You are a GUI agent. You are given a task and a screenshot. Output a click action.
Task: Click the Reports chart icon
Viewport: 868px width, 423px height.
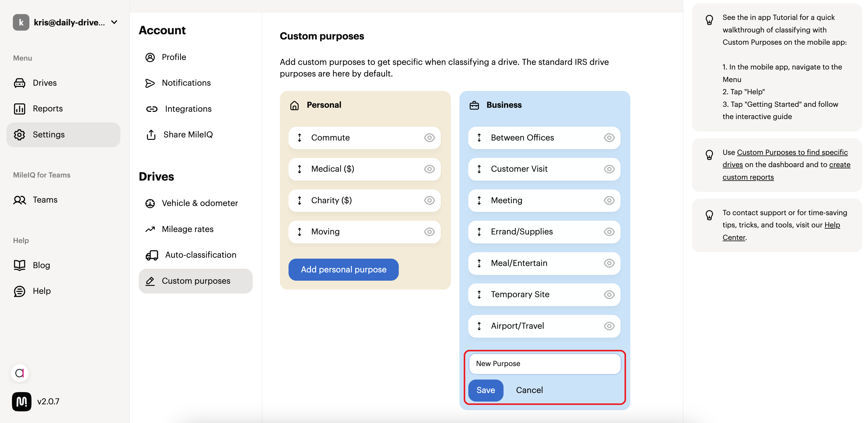[x=20, y=109]
